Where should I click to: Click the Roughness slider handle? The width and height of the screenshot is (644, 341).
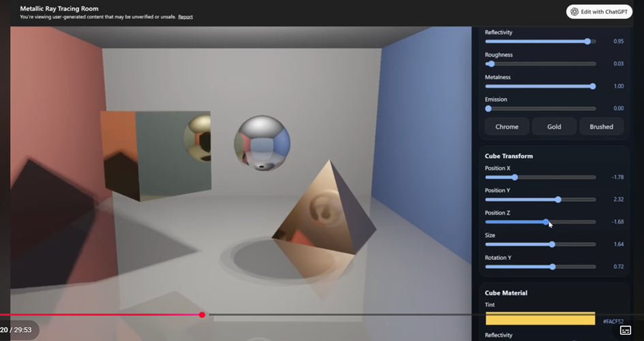coord(491,64)
